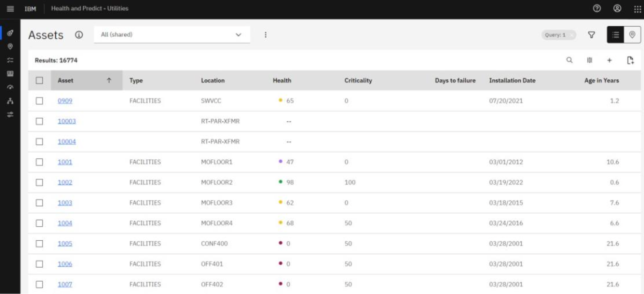Image resolution: width=644 pixels, height=294 pixels.
Task: Open the column settings icon
Action: pyautogui.click(x=589, y=60)
